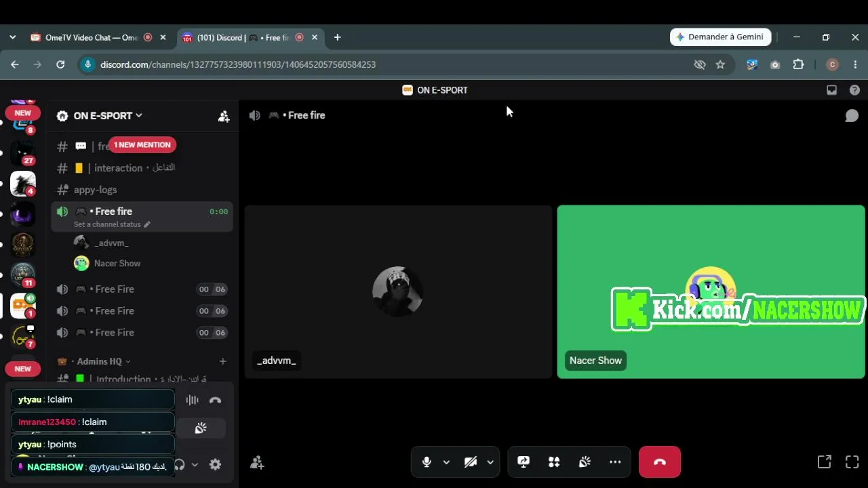The image size is (868, 488).
Task: Go back in Chrome
Action: (15, 64)
